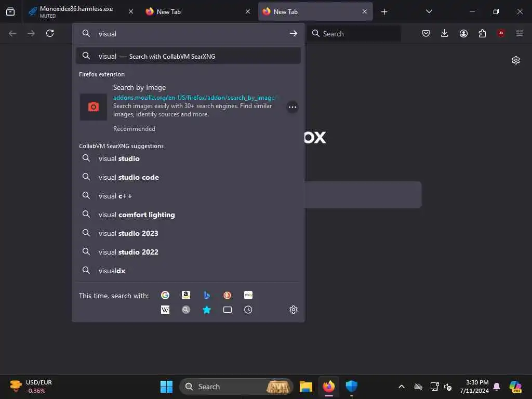Open three-dot menu for Search by Image
The width and height of the screenshot is (532, 399).
click(292, 107)
